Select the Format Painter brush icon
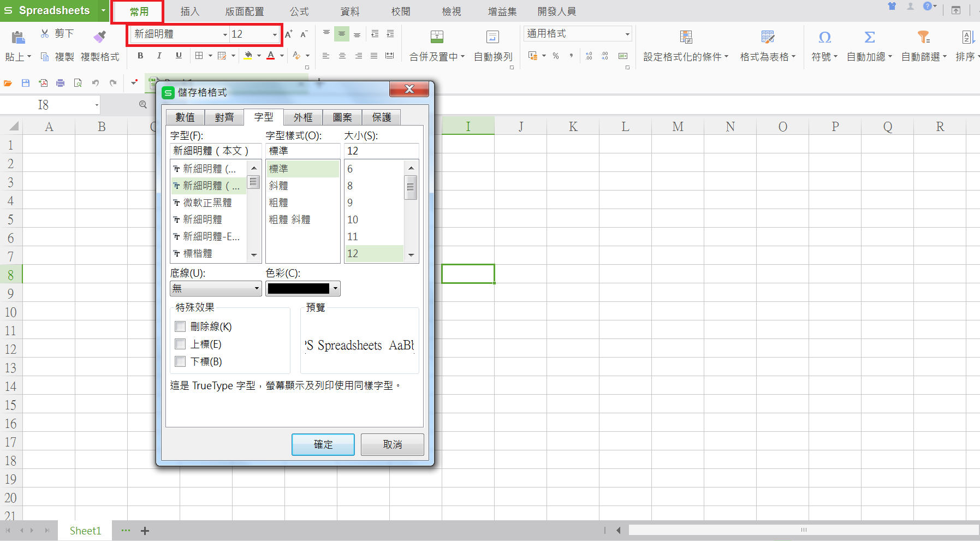Image resolution: width=980 pixels, height=541 pixels. point(99,37)
